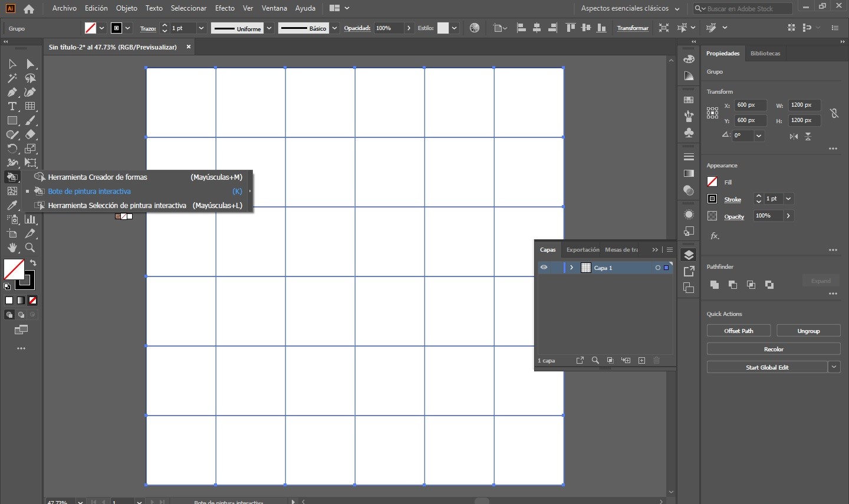The height and width of the screenshot is (504, 849).
Task: Open the Swatches panel icon
Action: pos(689,100)
